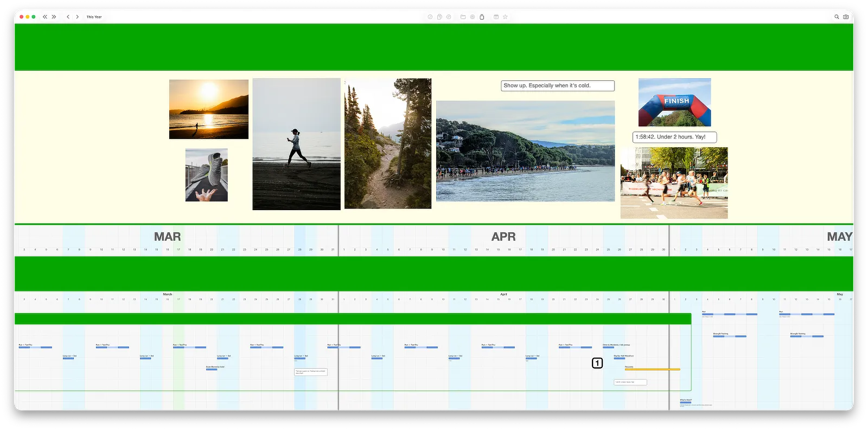Click the APR month header

coord(503,237)
